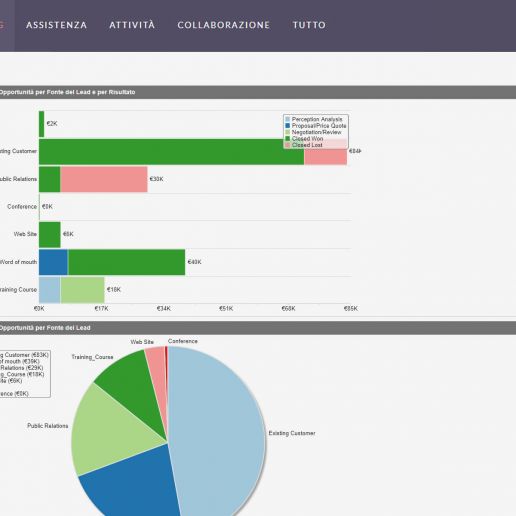Click Closed Won legend swatch

288,138
